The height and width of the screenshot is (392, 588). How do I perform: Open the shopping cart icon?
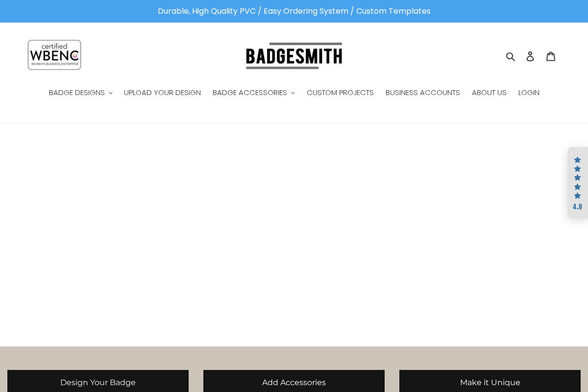click(550, 56)
